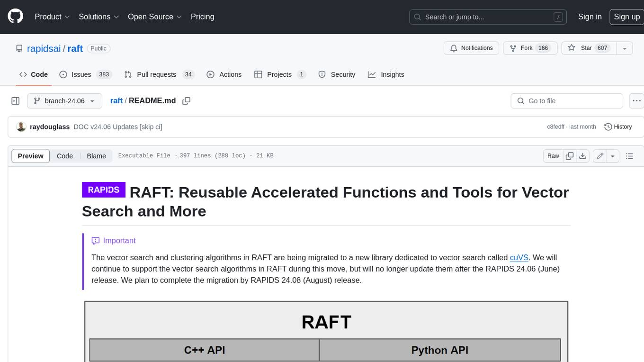Open the Issues tab
644x362 pixels.
pos(85,74)
